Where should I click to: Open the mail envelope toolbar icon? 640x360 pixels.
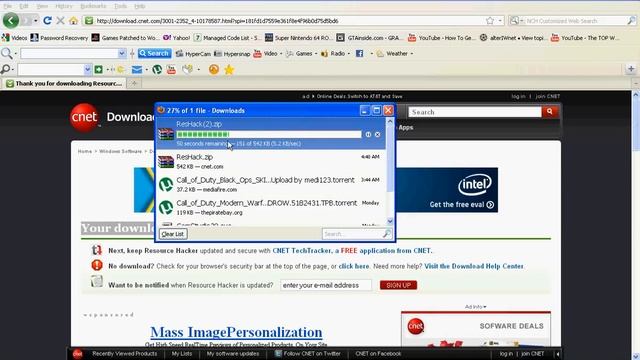(x=137, y=70)
